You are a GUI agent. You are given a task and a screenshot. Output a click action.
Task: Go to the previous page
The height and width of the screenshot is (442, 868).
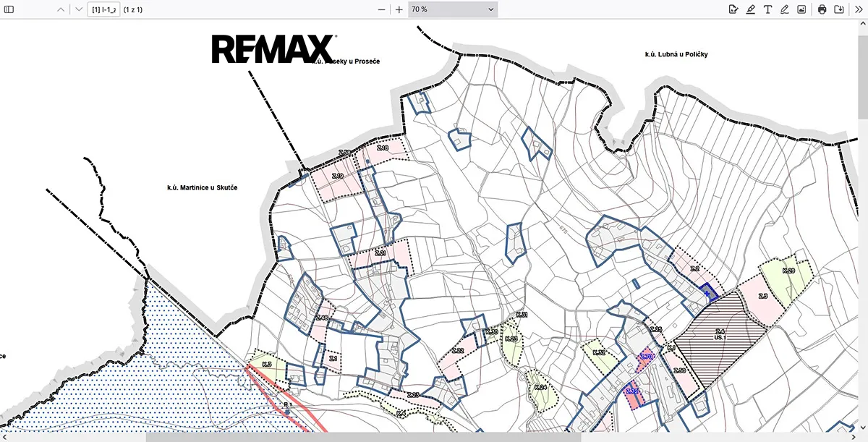60,9
